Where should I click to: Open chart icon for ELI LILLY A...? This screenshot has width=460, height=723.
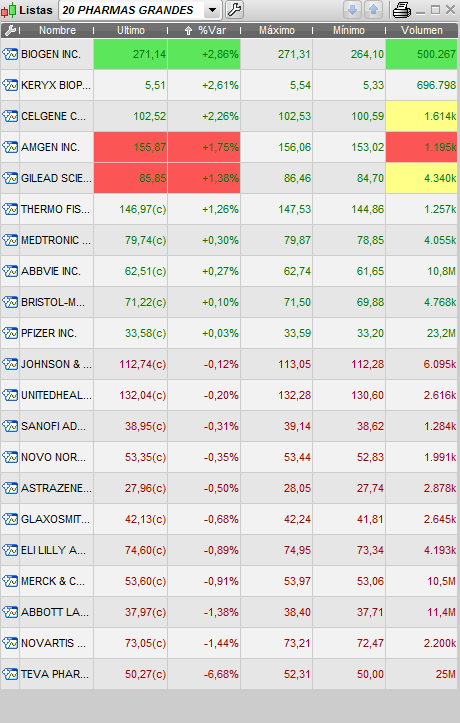(x=10, y=550)
